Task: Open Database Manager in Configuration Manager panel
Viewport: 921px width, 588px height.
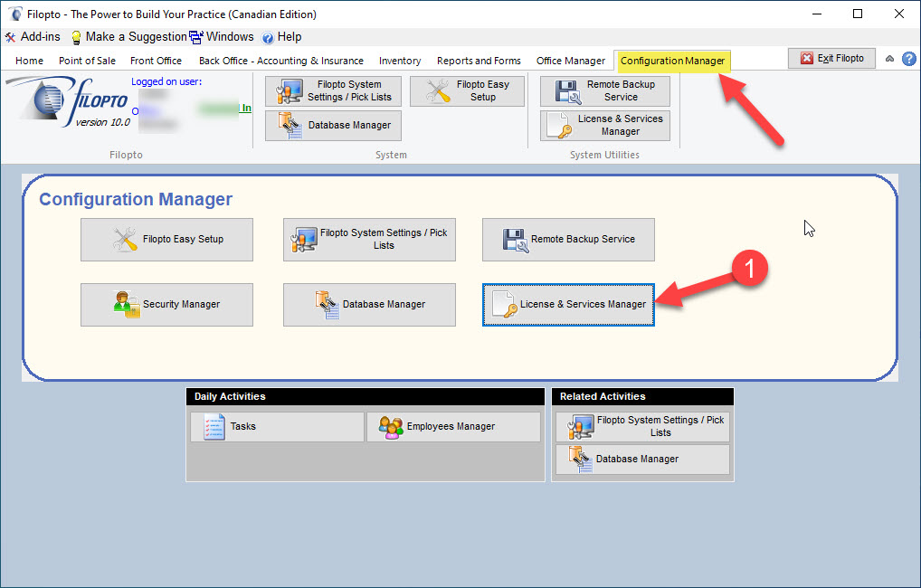Action: (x=369, y=305)
